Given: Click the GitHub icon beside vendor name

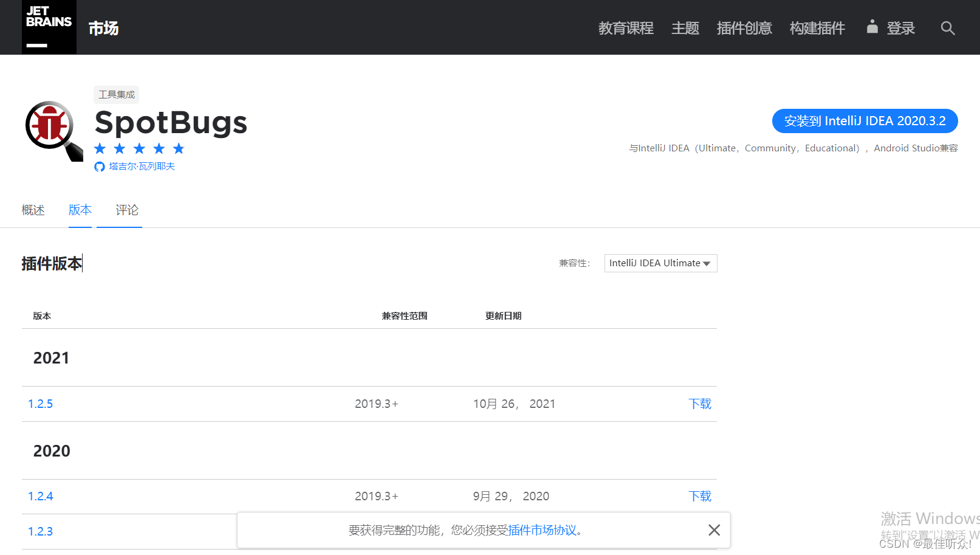Looking at the screenshot, I should [x=100, y=167].
